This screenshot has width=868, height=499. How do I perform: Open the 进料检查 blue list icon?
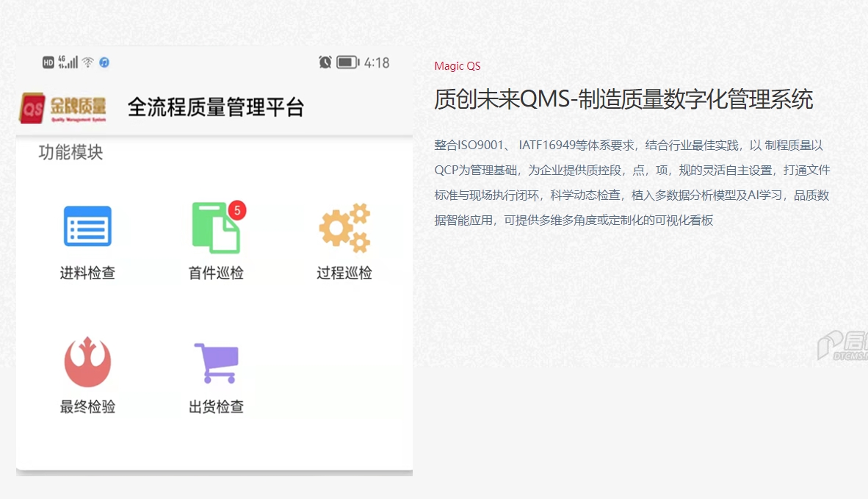click(x=87, y=226)
